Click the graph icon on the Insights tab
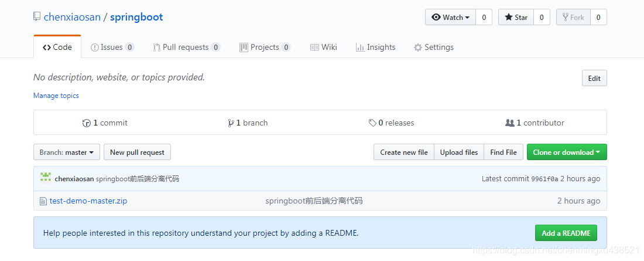 pyautogui.click(x=360, y=48)
